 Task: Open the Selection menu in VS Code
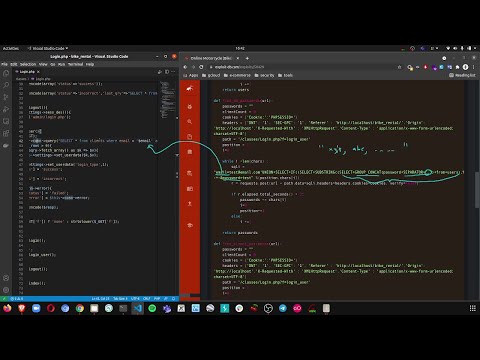(28, 64)
